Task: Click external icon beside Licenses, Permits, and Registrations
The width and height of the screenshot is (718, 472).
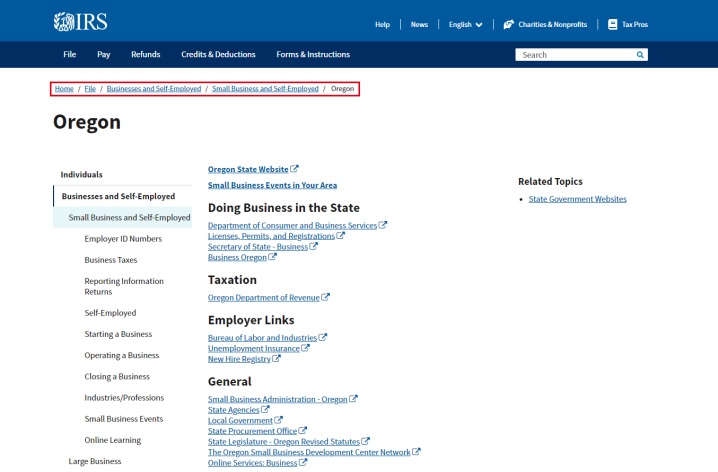Action: point(341,235)
